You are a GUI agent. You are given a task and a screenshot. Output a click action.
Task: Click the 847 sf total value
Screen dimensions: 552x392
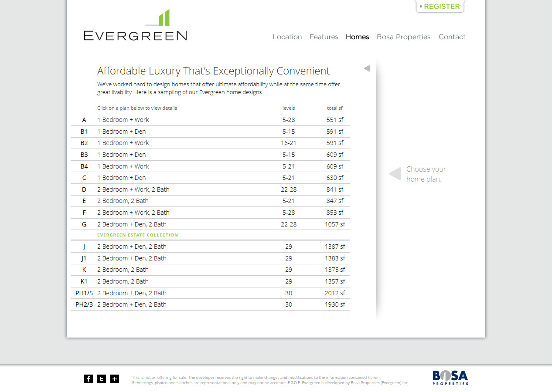pos(335,201)
